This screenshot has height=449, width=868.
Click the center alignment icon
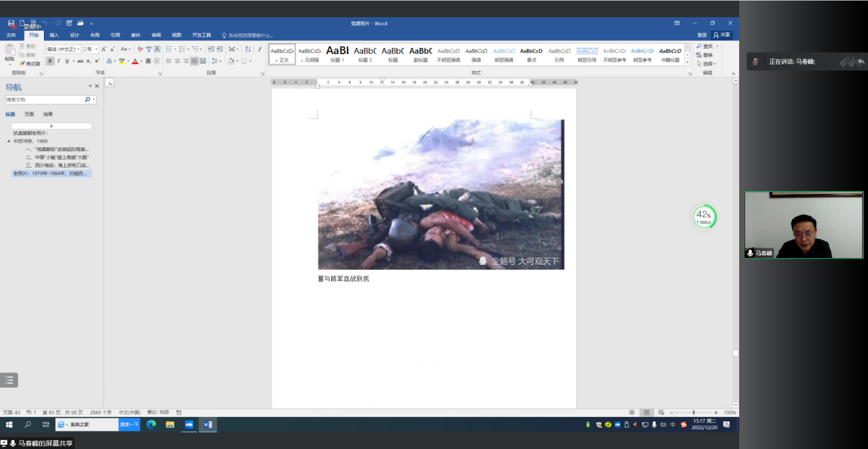pos(177,61)
